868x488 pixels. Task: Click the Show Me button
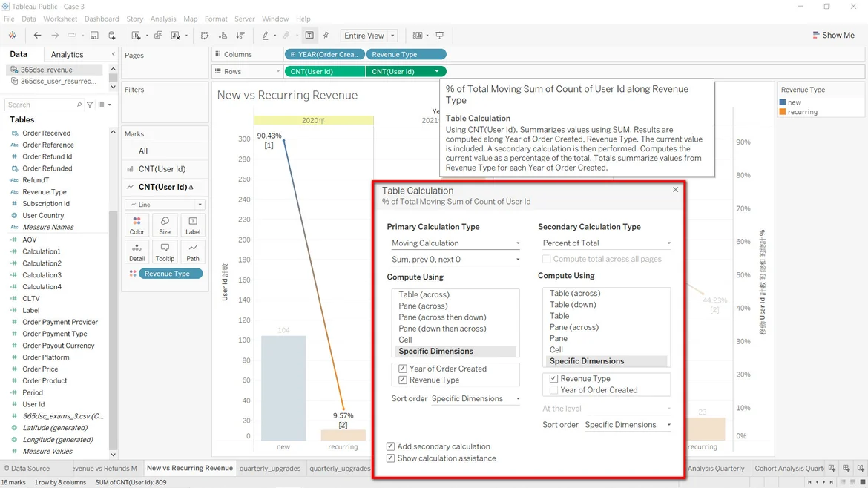[833, 36]
